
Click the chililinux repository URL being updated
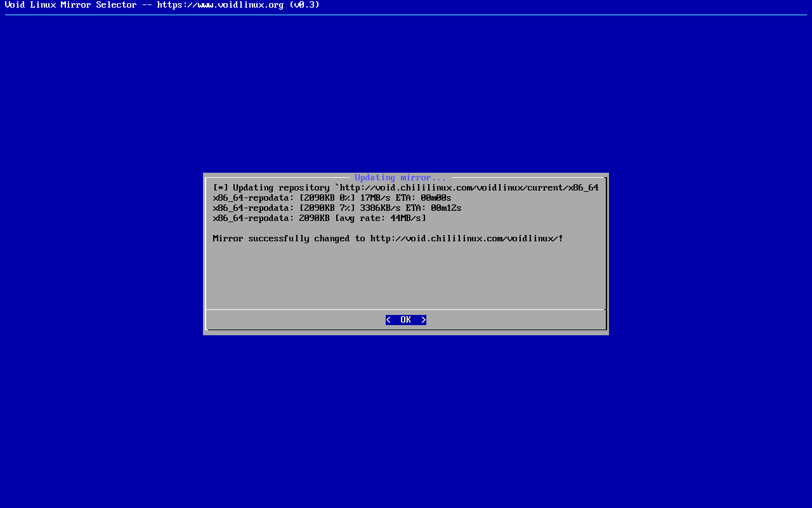pyautogui.click(x=469, y=188)
